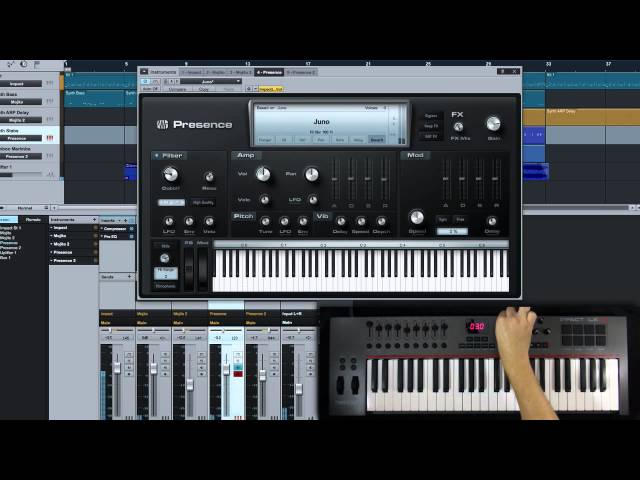
Task: Click the Mojito 2 channel volume fader
Action: (190, 384)
